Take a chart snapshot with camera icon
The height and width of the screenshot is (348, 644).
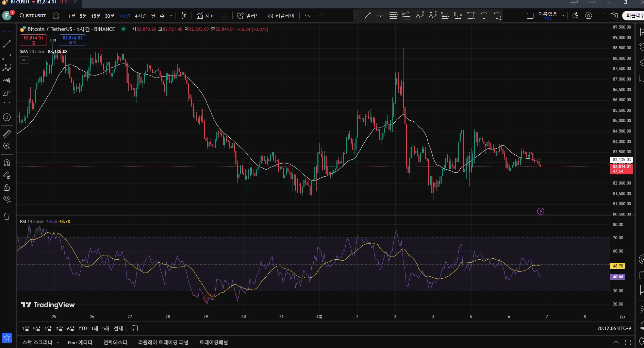click(614, 16)
